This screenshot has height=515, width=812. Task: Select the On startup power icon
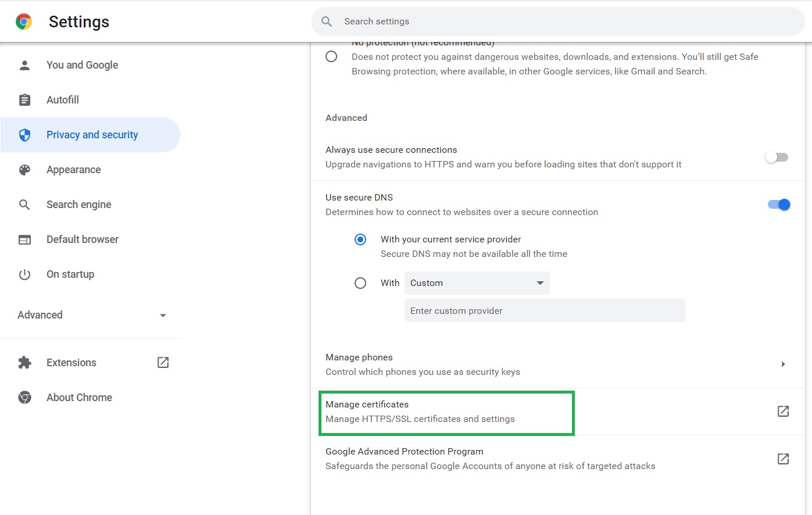tap(24, 274)
